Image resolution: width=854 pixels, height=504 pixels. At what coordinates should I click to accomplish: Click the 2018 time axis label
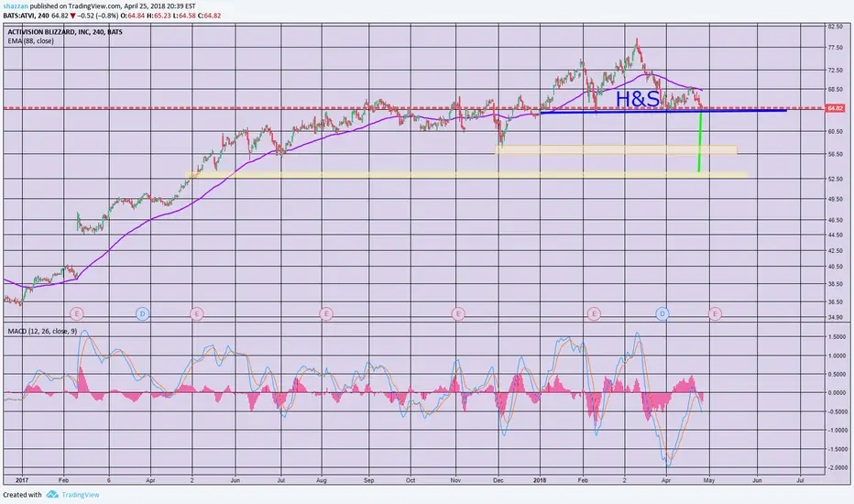pos(540,480)
